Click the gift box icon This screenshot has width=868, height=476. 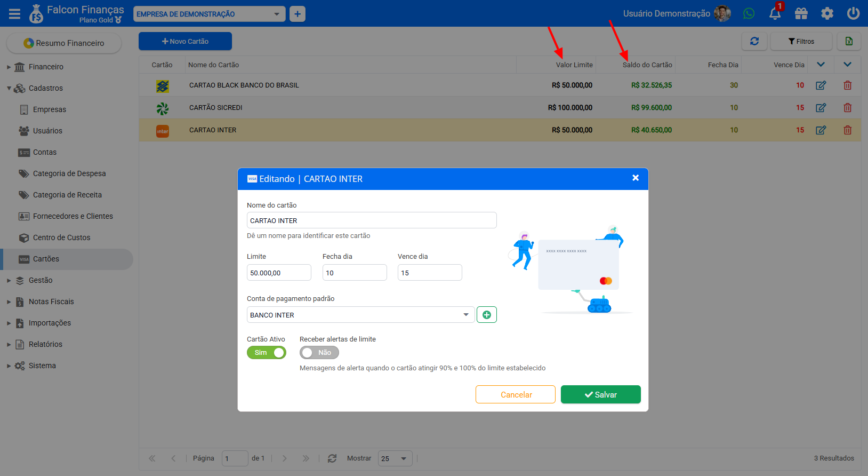click(801, 13)
